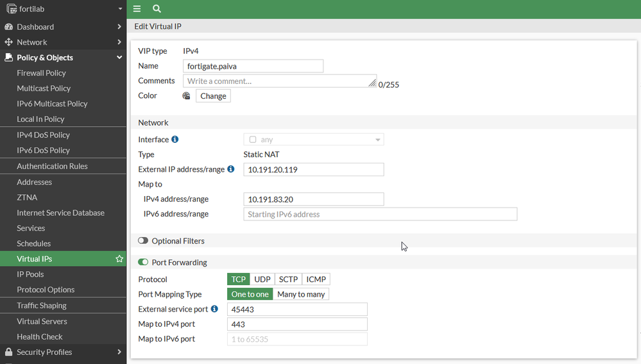Click the color icon next to Change

[187, 96]
